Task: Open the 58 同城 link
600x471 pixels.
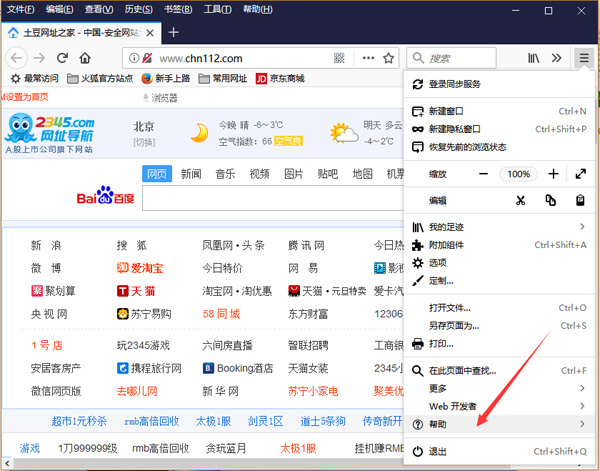Action: pos(221,314)
